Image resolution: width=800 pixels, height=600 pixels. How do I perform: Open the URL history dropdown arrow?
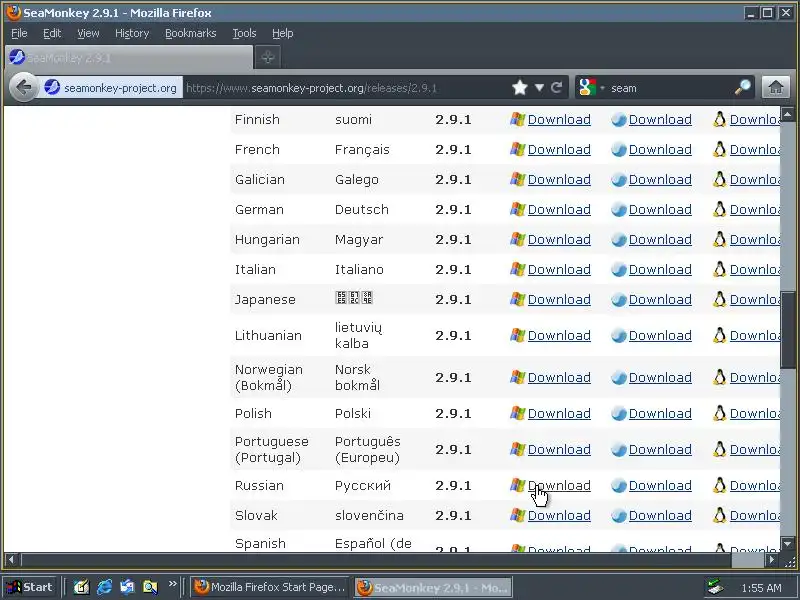539,88
